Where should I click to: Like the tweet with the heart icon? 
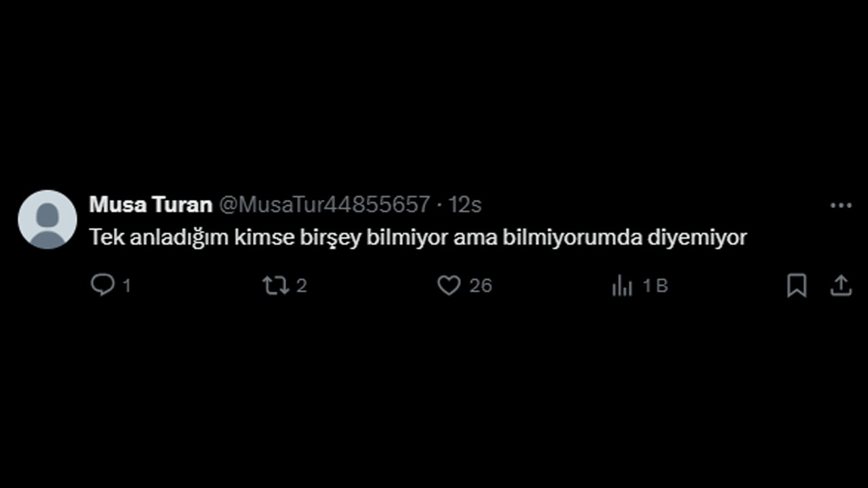tap(448, 285)
